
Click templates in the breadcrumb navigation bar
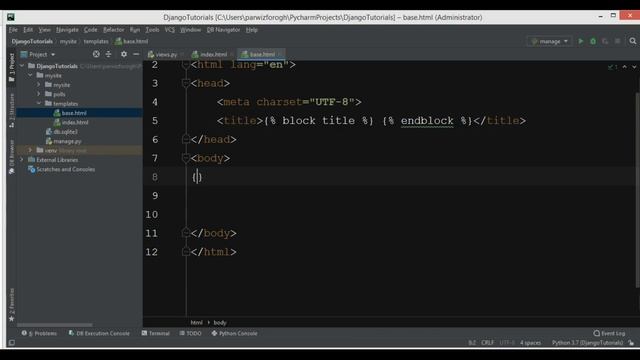coord(96,41)
